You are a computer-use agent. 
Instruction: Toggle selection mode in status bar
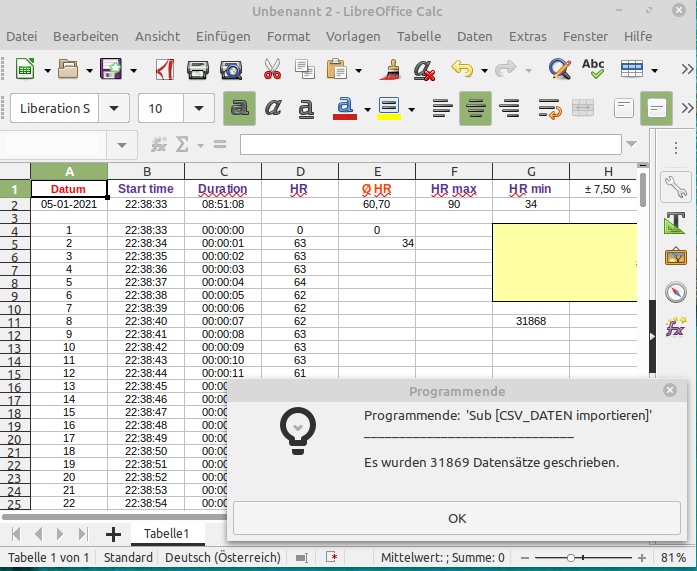tap(302, 557)
